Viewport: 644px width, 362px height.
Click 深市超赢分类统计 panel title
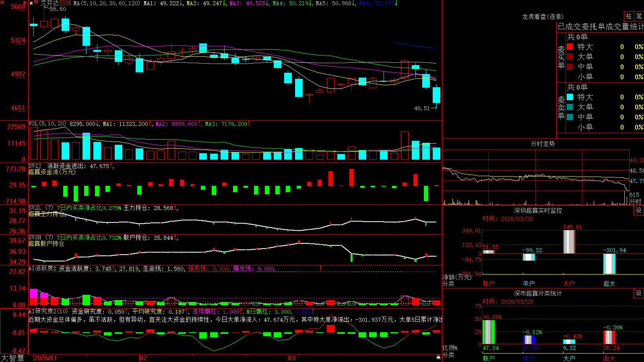pos(538,293)
